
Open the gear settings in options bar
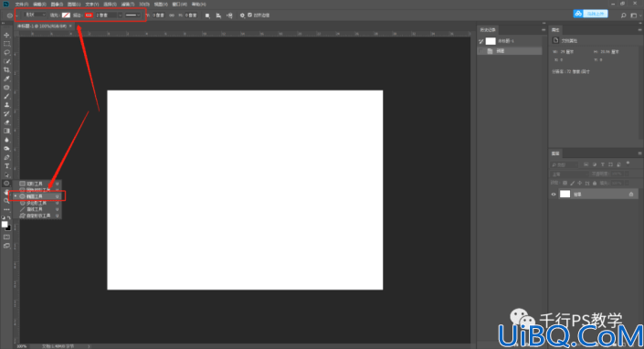tap(242, 16)
